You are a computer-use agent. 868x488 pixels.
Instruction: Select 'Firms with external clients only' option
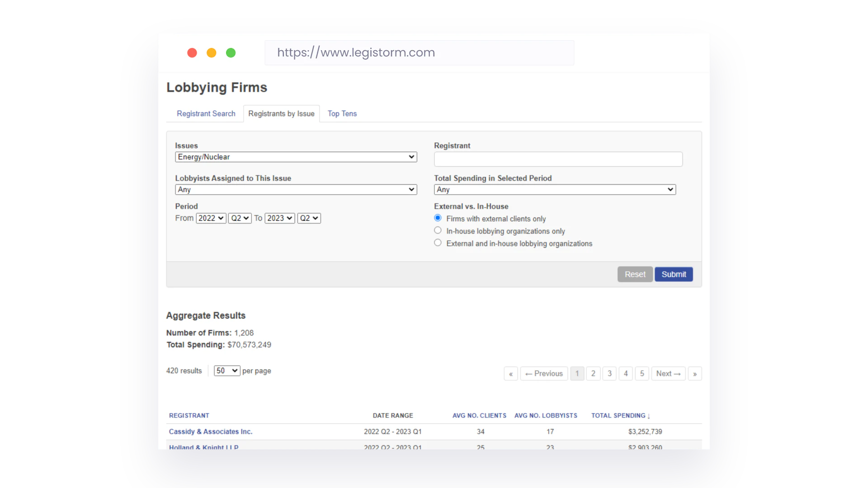[x=438, y=217]
